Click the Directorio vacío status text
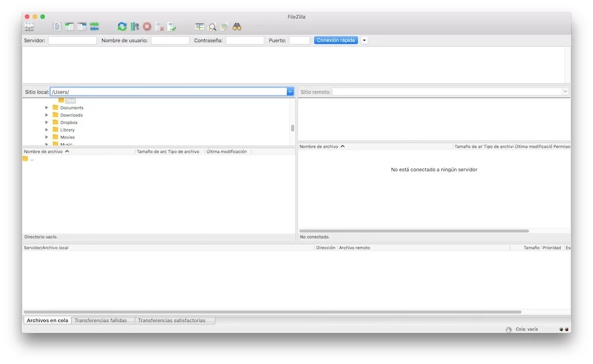The width and height of the screenshot is (593, 364). pyautogui.click(x=41, y=237)
